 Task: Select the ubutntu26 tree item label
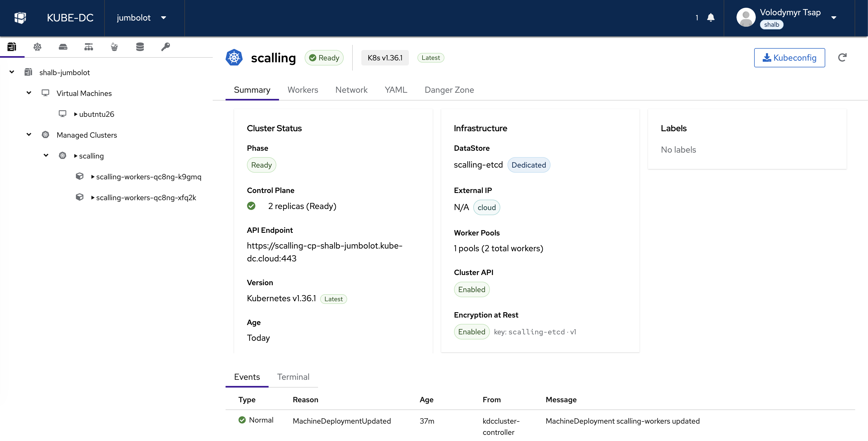click(x=97, y=114)
